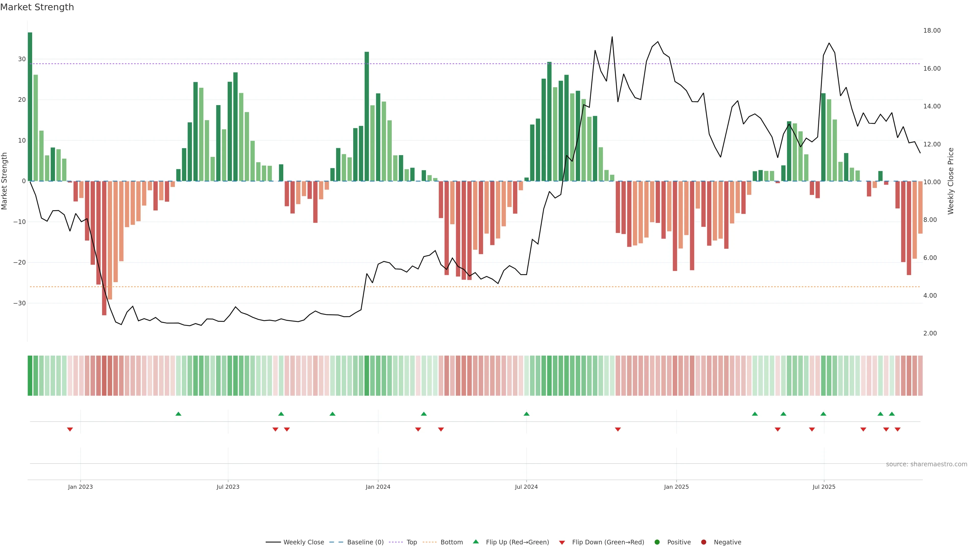Toggle the Baseline (0) legend item
The width and height of the screenshot is (980, 551).
365,542
